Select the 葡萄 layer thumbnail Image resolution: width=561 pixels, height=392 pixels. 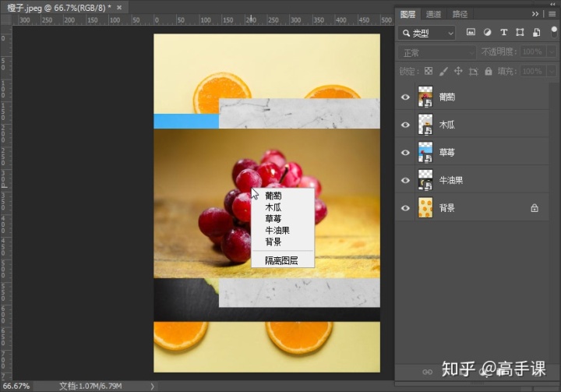point(425,97)
